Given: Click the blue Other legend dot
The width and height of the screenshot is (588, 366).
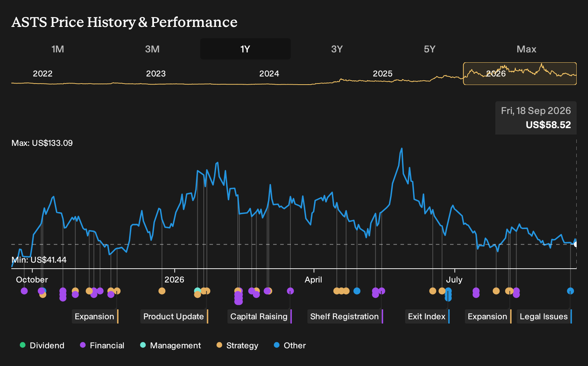Looking at the screenshot, I should [x=277, y=345].
